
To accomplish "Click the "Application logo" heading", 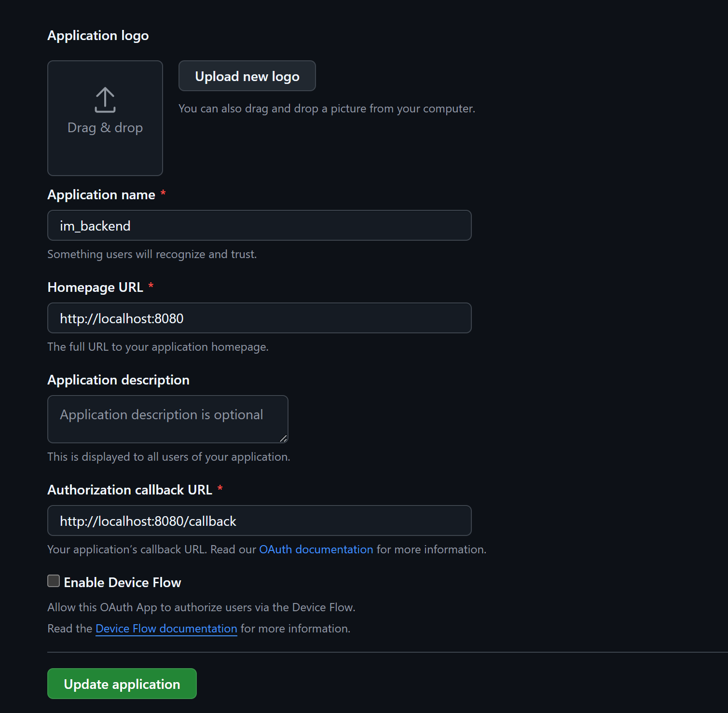I will point(98,36).
